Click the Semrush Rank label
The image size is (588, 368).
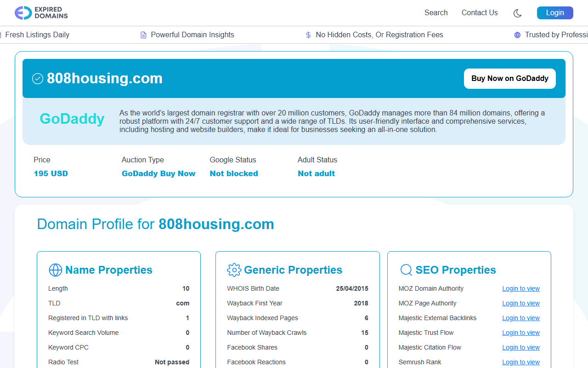pyautogui.click(x=420, y=362)
